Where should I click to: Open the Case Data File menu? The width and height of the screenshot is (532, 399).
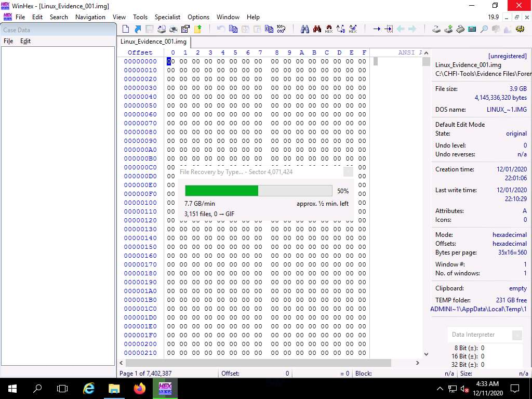click(8, 41)
